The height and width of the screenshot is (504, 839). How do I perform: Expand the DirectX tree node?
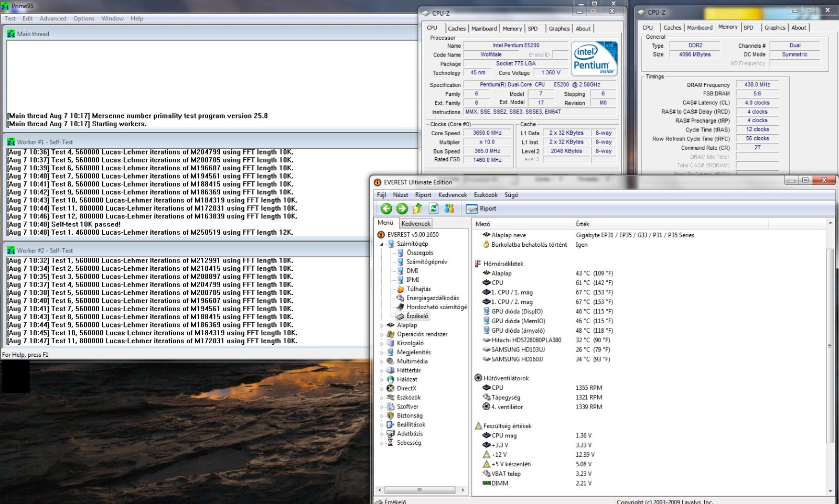[382, 389]
